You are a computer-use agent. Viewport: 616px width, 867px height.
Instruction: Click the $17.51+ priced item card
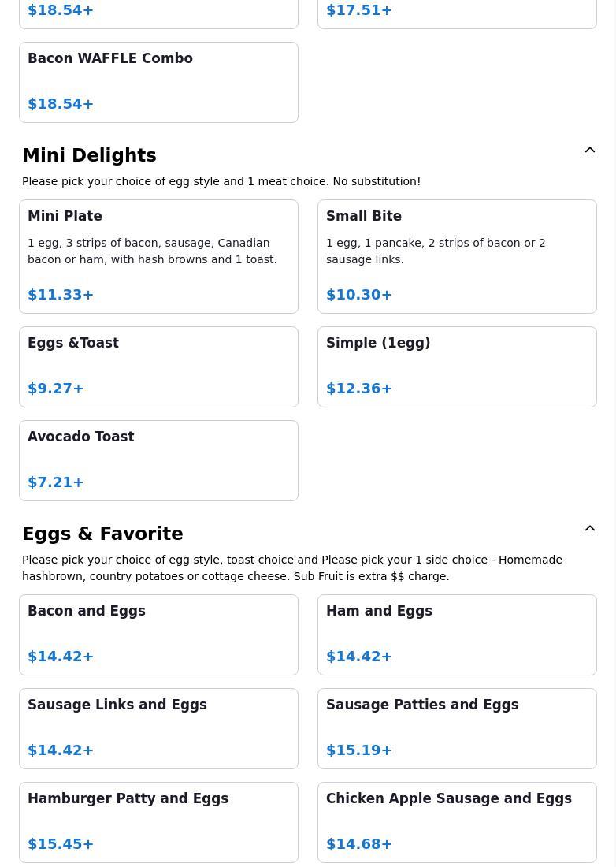457,12
